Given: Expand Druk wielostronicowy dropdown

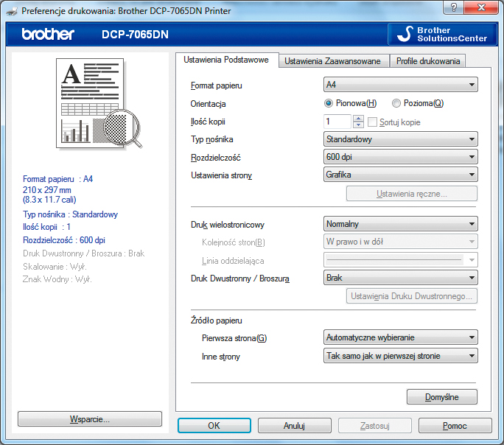Looking at the screenshot, I should coord(401,224).
